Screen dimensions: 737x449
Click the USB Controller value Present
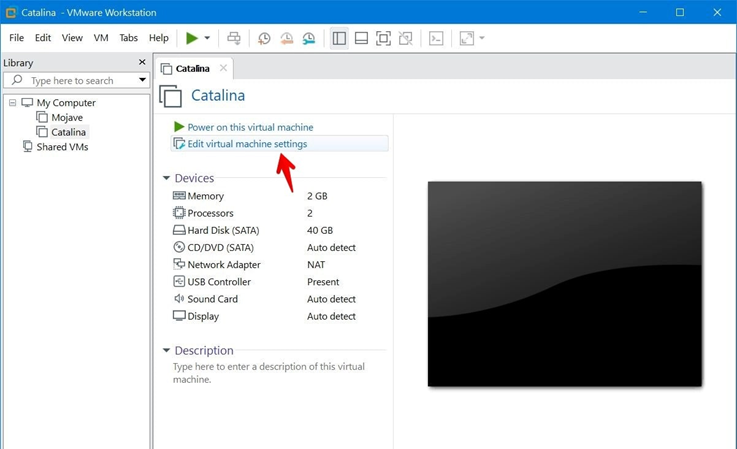323,282
